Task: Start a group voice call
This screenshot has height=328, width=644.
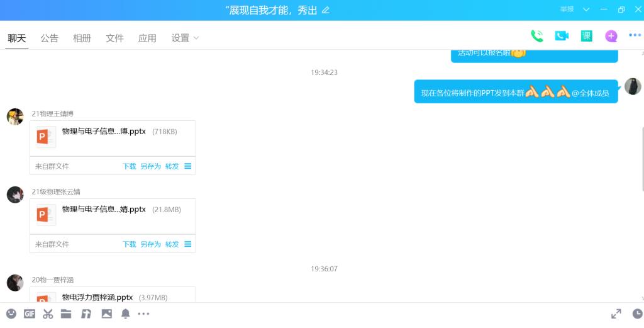Action: click(x=537, y=36)
